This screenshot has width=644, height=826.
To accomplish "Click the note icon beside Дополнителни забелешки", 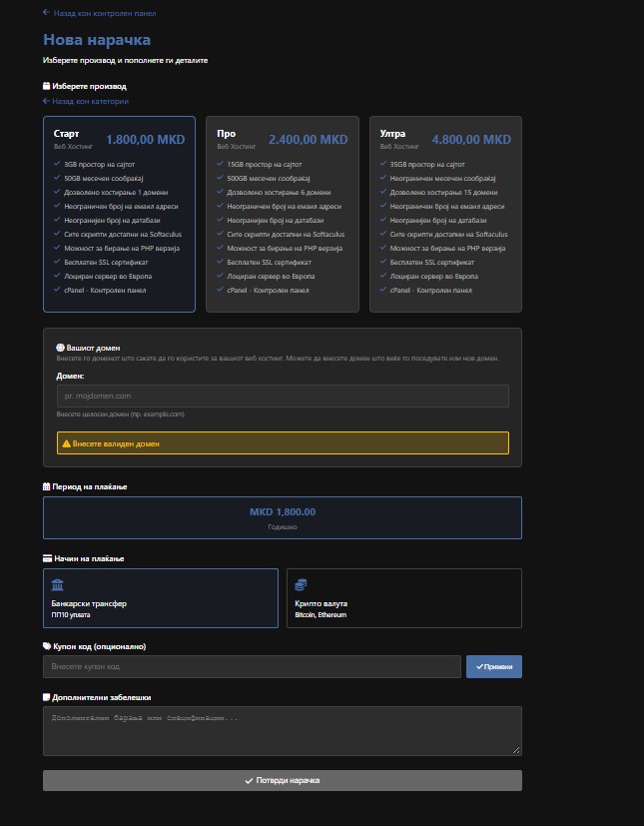I will 46,697.
